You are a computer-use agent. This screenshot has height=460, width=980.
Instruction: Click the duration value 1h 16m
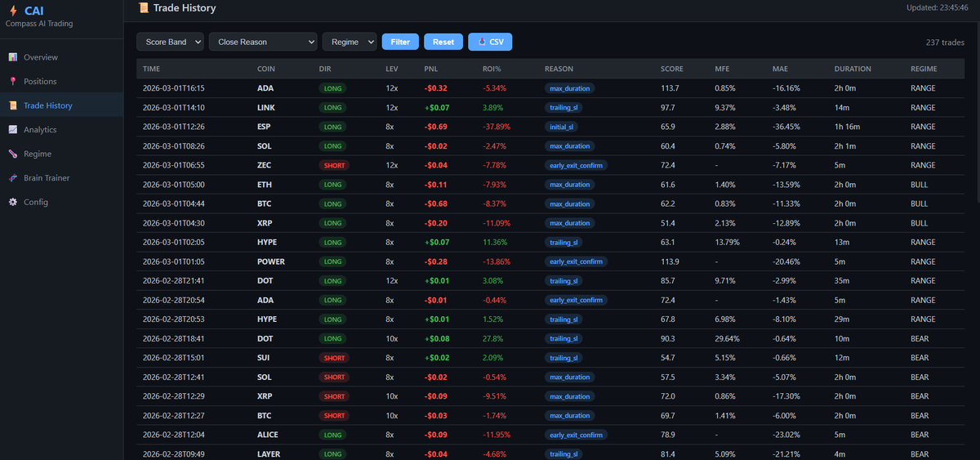coord(847,127)
